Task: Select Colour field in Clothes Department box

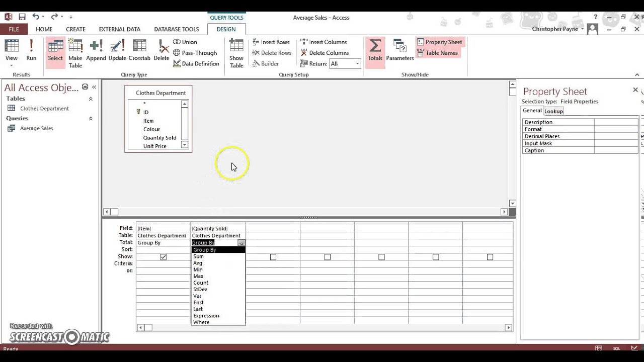Action: tap(151, 129)
